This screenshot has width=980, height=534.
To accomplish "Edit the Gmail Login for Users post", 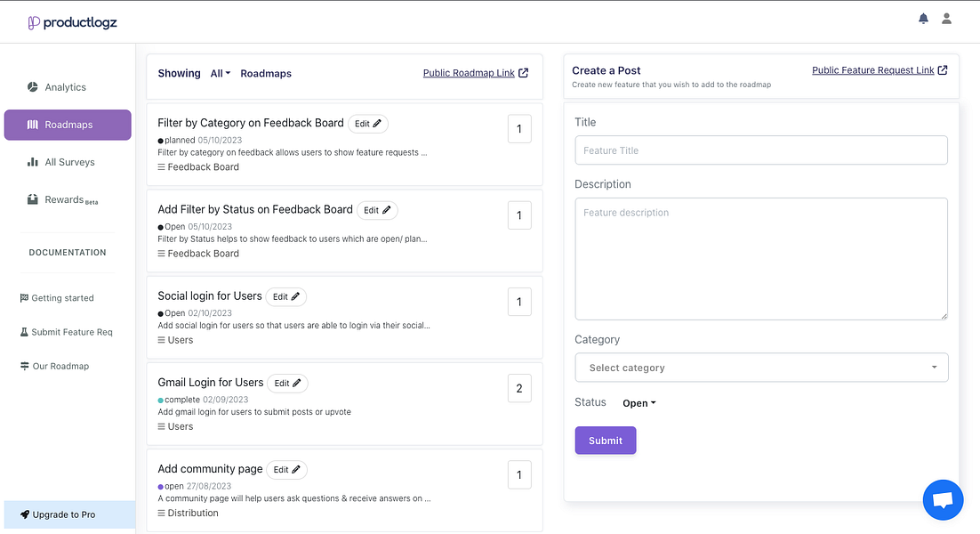I will point(287,383).
